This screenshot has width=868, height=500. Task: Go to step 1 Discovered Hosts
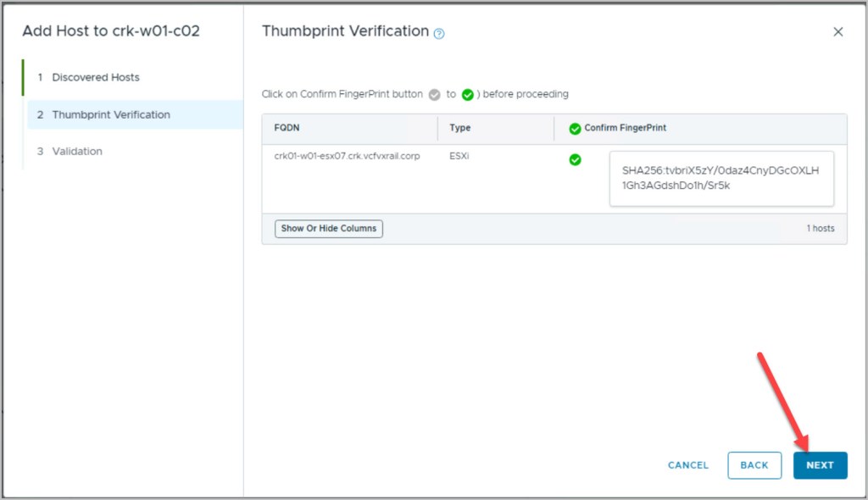pyautogui.click(x=95, y=77)
